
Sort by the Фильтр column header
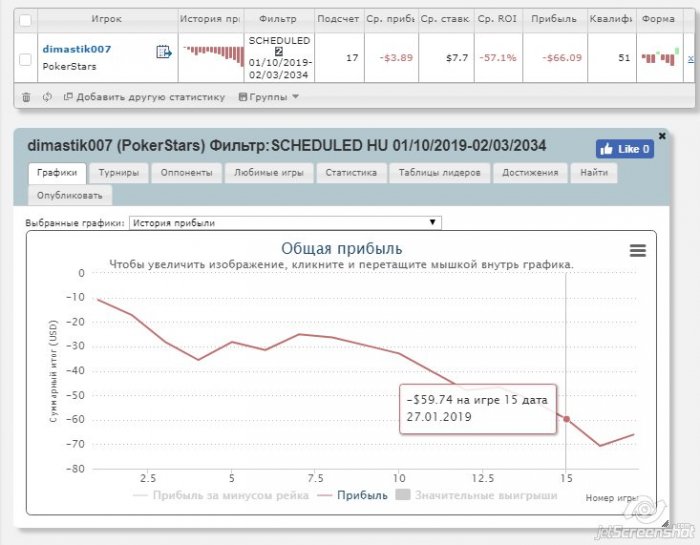coord(278,19)
